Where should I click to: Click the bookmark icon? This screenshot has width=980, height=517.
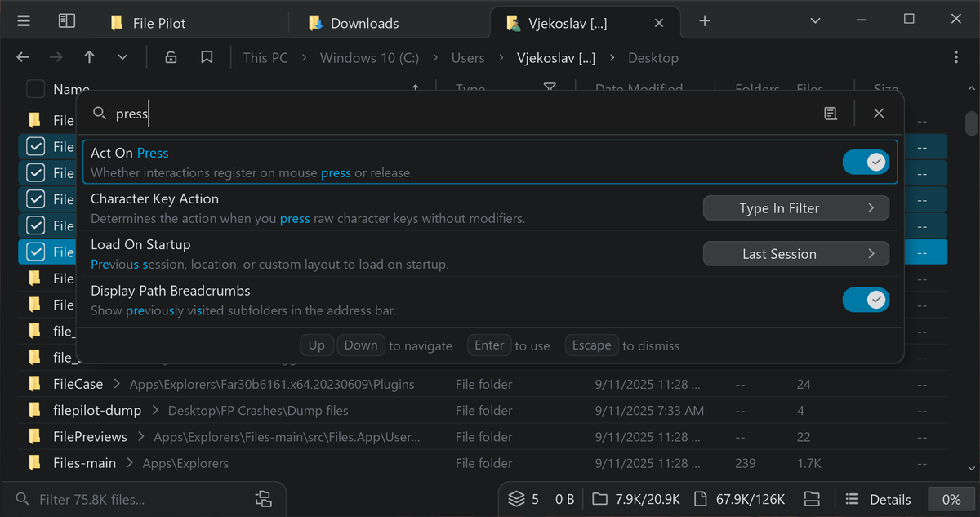207,57
